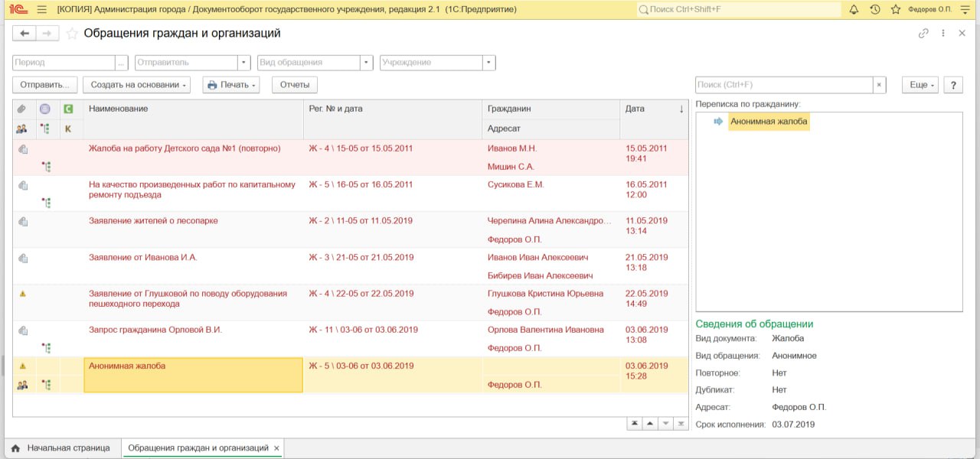The image size is (980, 459).
Task: Open the main menu hamburger icon
Action: (41, 9)
